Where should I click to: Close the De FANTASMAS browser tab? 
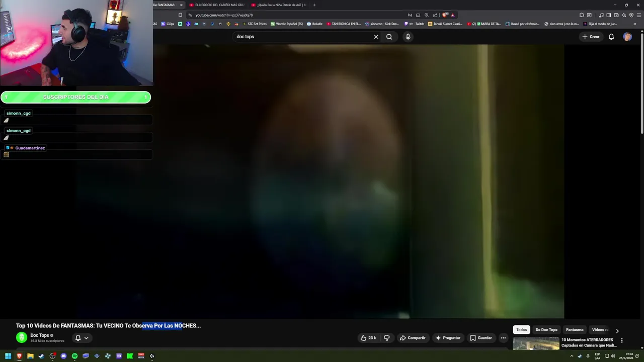[181, 5]
